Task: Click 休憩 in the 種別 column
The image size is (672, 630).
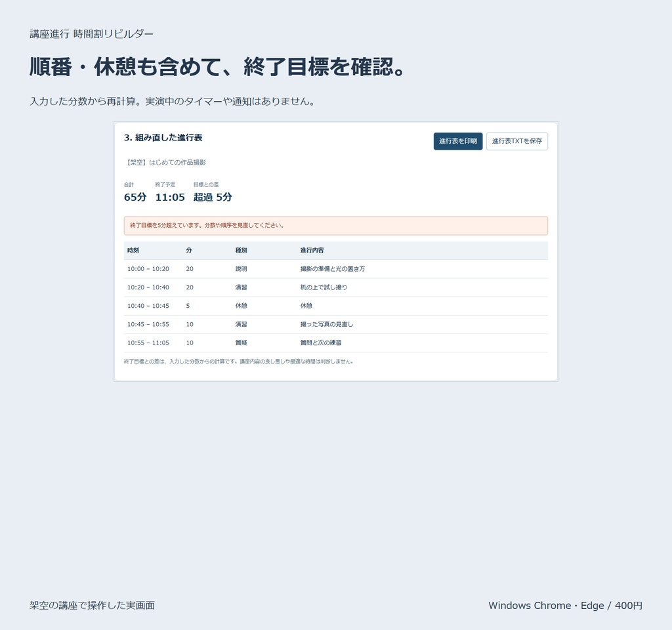Action: (241, 306)
